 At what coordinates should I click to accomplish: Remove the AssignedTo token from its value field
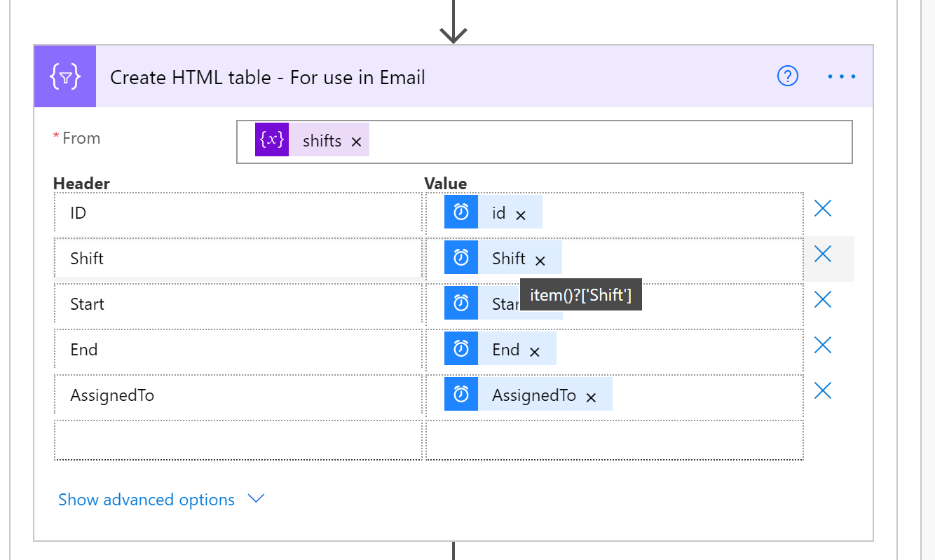point(591,394)
